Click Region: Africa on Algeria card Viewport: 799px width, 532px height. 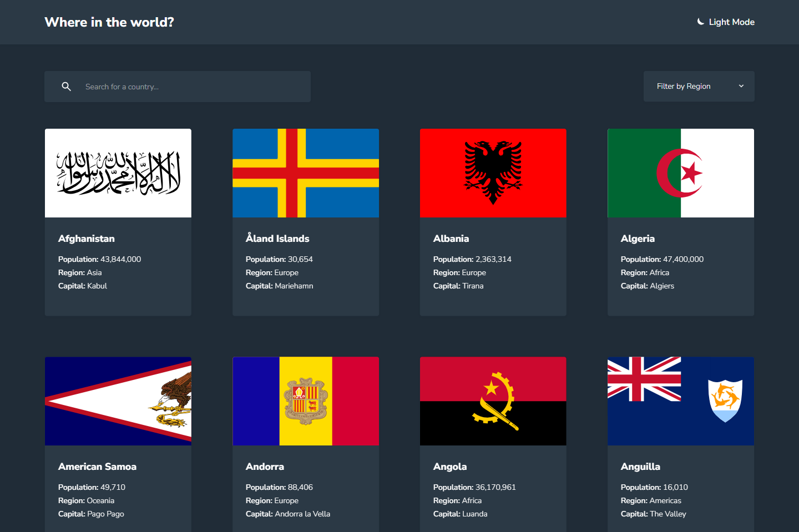[x=645, y=272]
